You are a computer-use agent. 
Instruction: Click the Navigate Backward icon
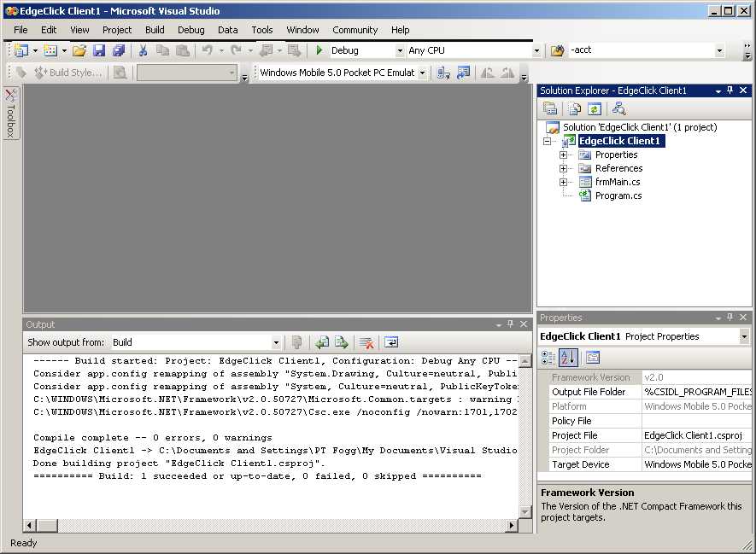(x=266, y=50)
